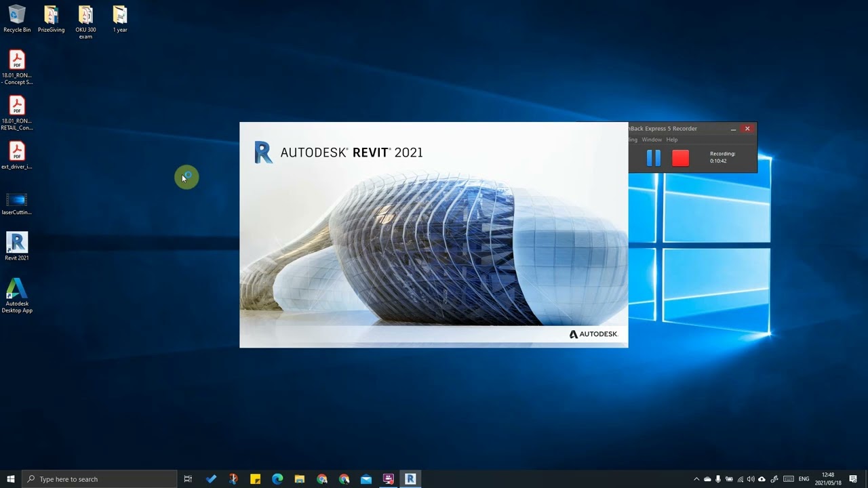Open the Window menu in the recorder
Screen dimensions: 868x488
(x=652, y=140)
